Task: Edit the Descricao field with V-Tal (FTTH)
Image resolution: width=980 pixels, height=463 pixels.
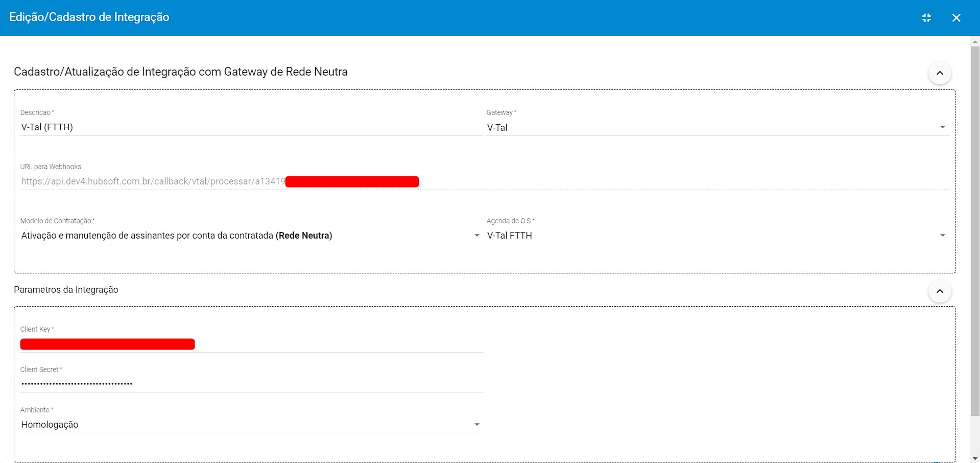Action: point(251,127)
